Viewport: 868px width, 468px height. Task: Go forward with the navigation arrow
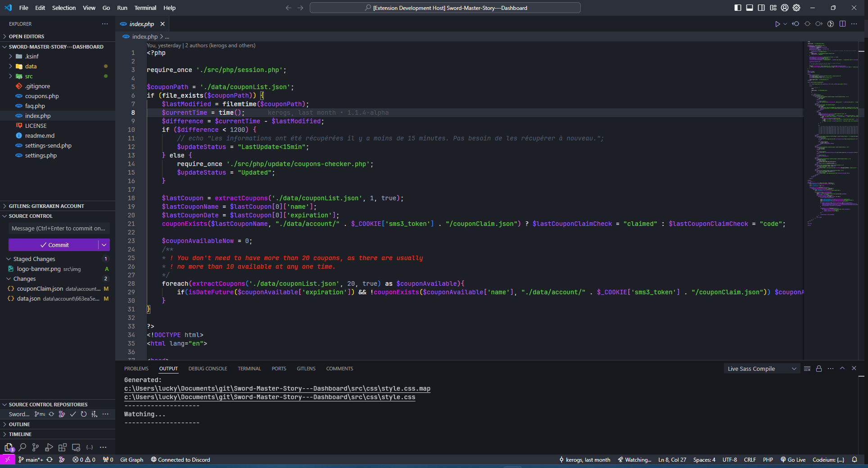pos(300,8)
